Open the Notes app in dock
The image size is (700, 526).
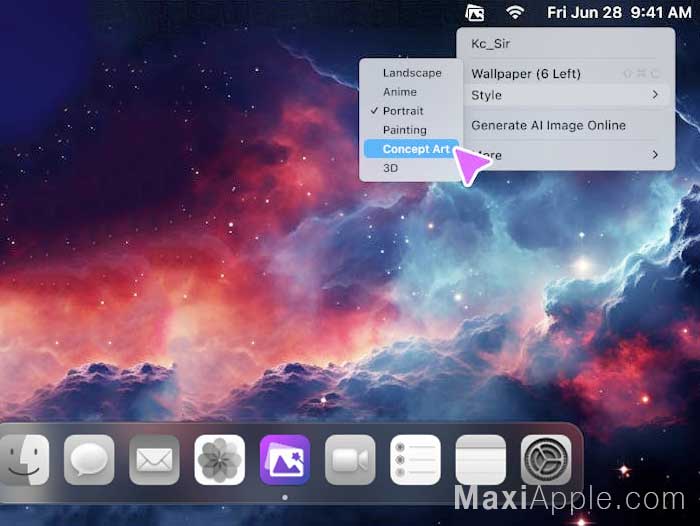point(480,460)
